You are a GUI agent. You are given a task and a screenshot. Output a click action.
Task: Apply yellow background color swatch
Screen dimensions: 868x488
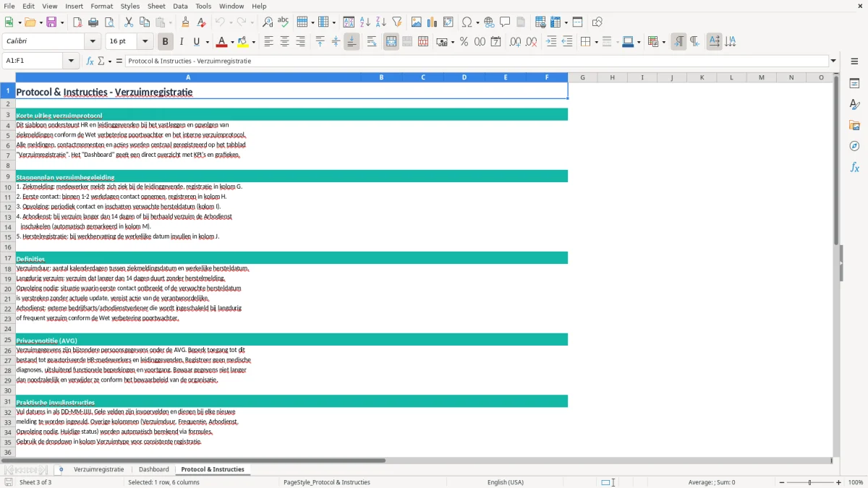243,42
